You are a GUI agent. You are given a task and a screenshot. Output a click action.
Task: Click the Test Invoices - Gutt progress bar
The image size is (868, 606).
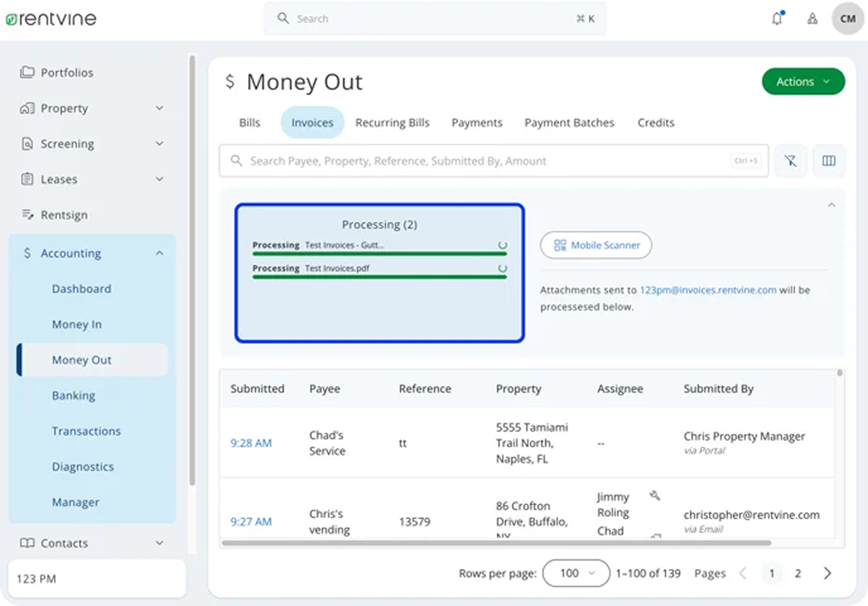tap(380, 254)
